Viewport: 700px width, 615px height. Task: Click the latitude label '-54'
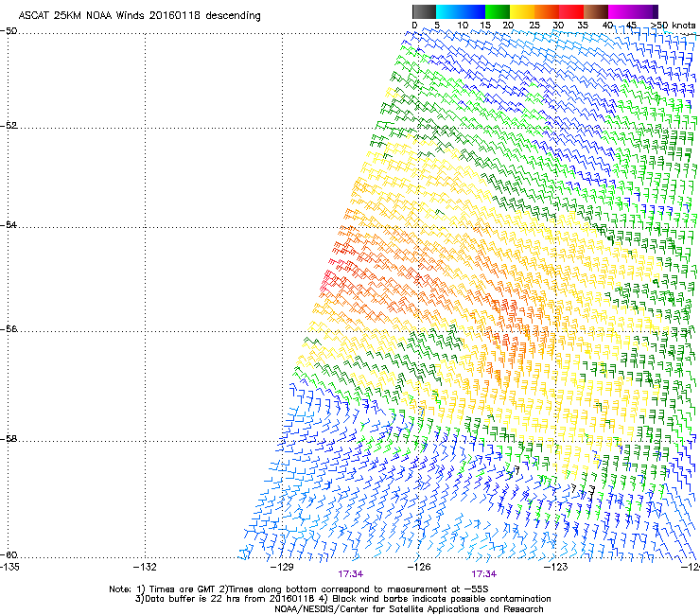(9, 224)
